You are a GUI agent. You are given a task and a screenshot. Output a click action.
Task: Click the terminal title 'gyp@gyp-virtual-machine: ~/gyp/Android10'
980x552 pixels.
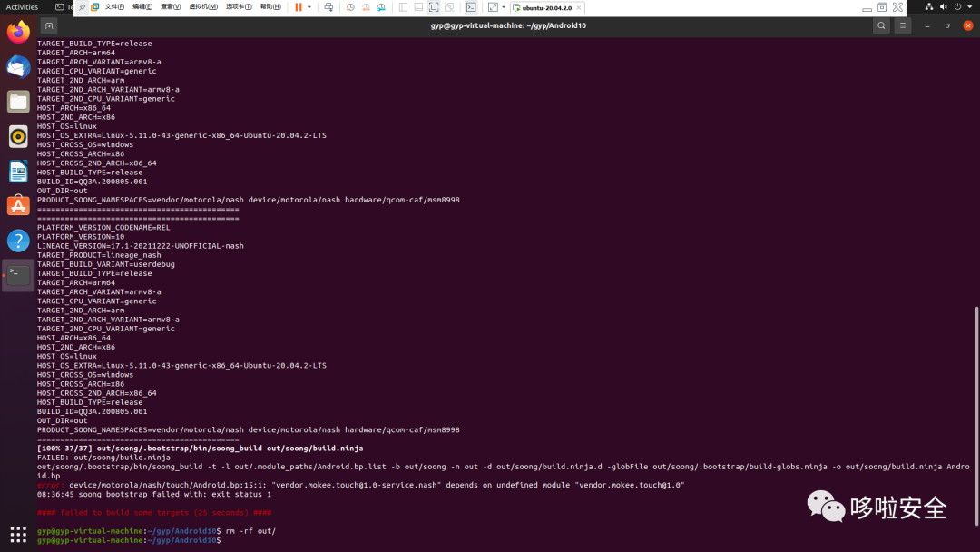(x=508, y=25)
